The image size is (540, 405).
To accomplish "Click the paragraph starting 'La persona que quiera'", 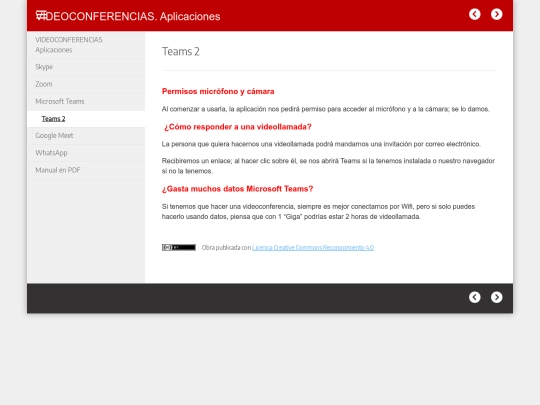I will 321,144.
